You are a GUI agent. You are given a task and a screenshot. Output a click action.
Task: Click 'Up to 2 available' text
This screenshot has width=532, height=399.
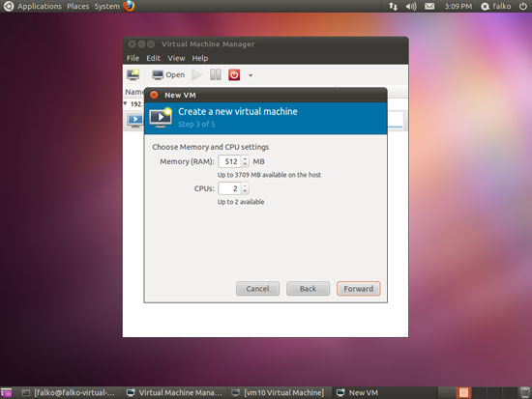[x=241, y=202]
